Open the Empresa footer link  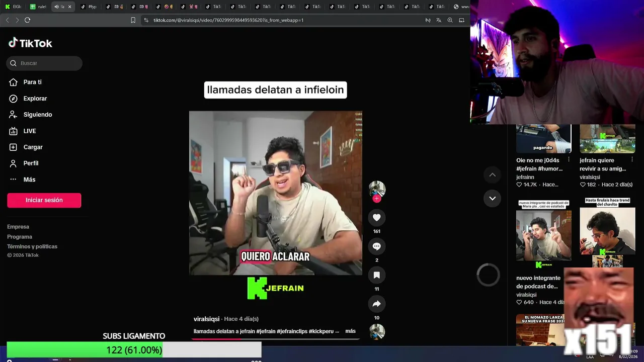point(18,227)
